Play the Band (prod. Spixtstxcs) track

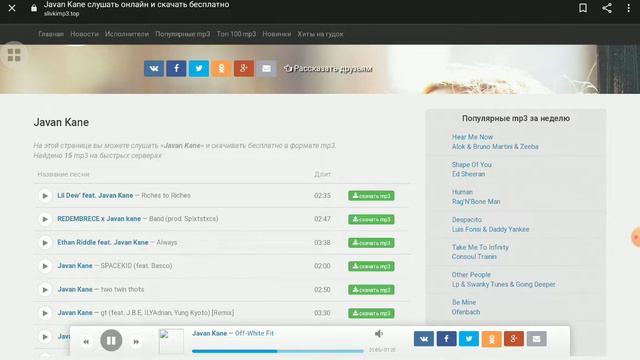tap(45, 219)
